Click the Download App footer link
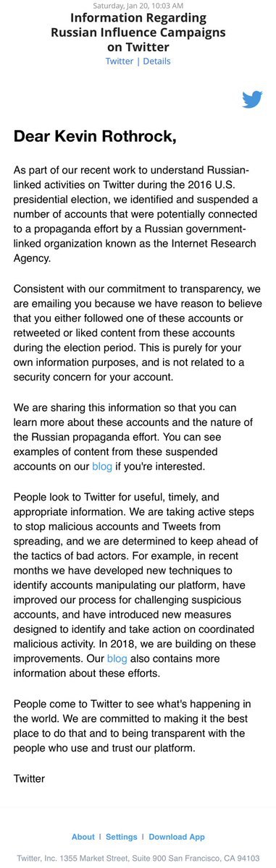 (x=177, y=837)
